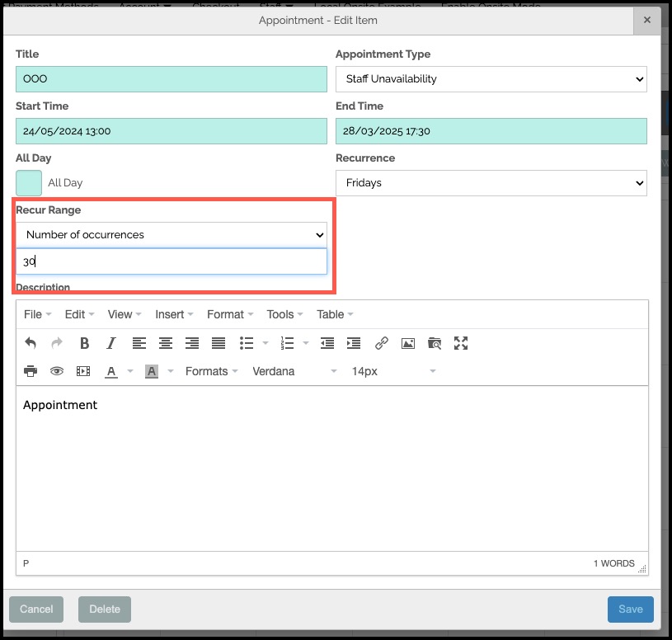Click the End Time field
The image size is (672, 640).
point(491,131)
